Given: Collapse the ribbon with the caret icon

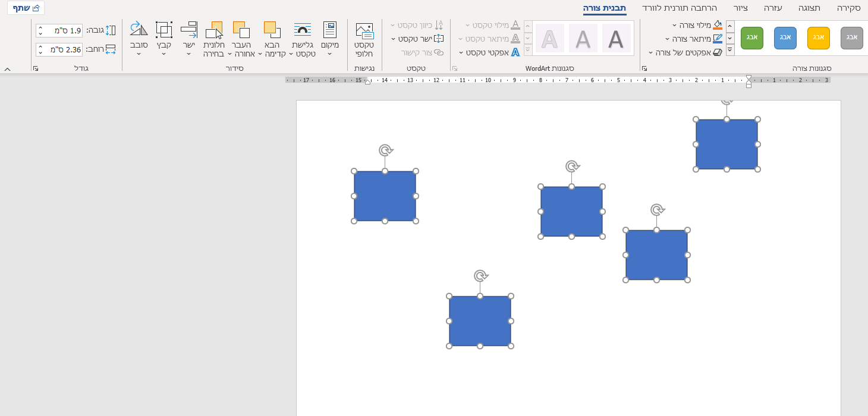Looking at the screenshot, I should click(x=8, y=69).
